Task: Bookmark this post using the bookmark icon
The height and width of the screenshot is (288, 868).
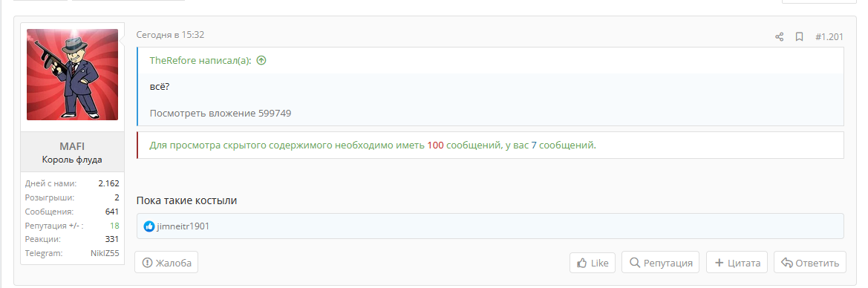Action: [x=800, y=37]
